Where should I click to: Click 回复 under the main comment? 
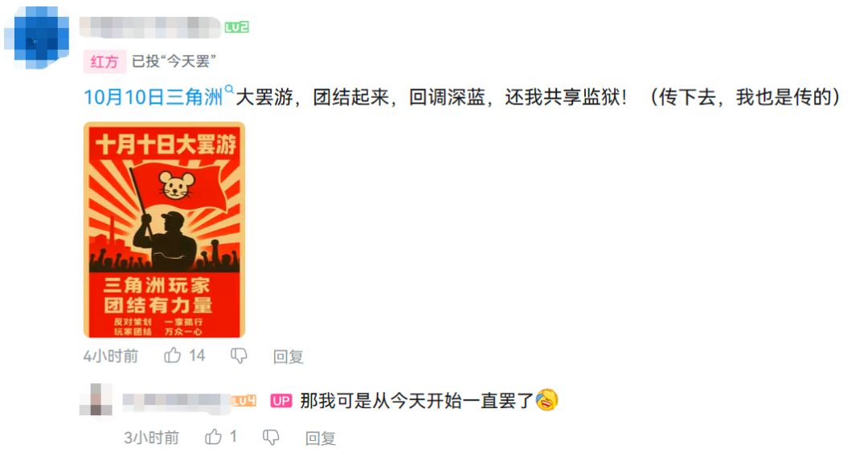click(x=289, y=357)
